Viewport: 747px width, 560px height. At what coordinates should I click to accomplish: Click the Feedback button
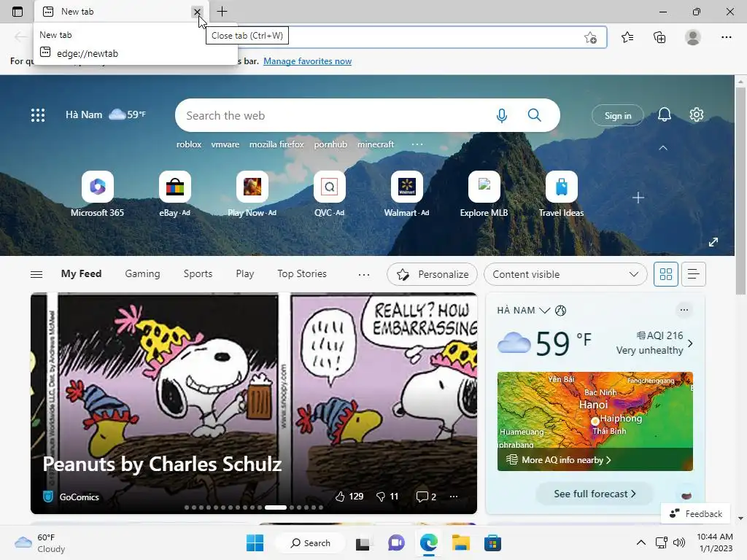pyautogui.click(x=695, y=514)
